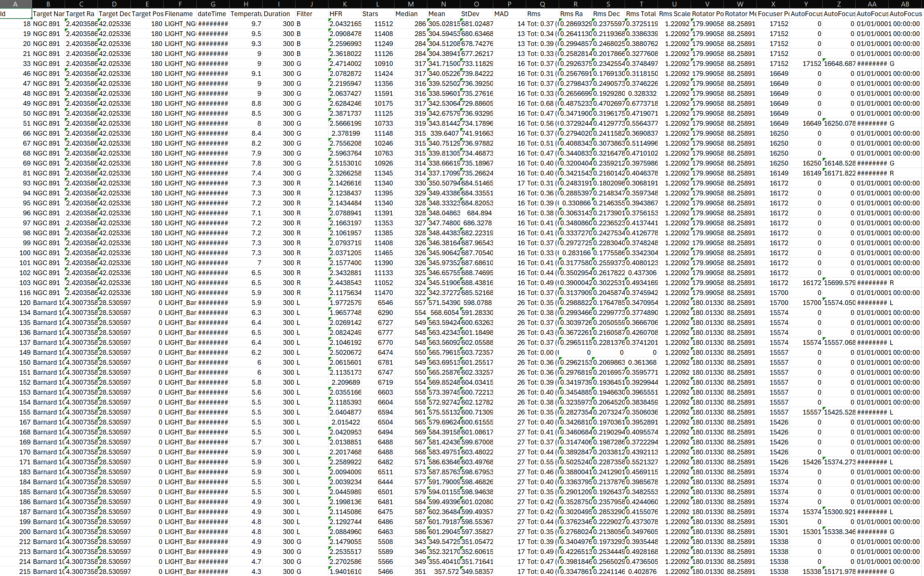The width and height of the screenshot is (924, 576).
Task: Select Mean cell 339.6407
Action: point(443,133)
